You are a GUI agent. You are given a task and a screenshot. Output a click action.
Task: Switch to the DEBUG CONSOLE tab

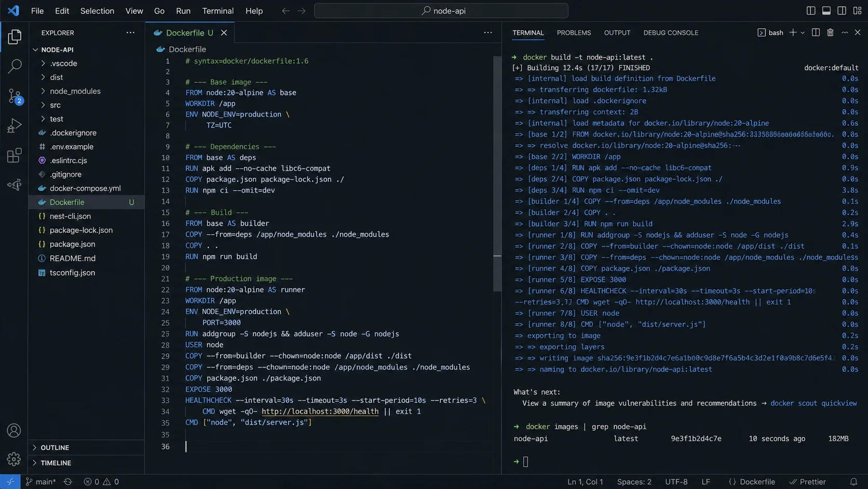tap(670, 33)
